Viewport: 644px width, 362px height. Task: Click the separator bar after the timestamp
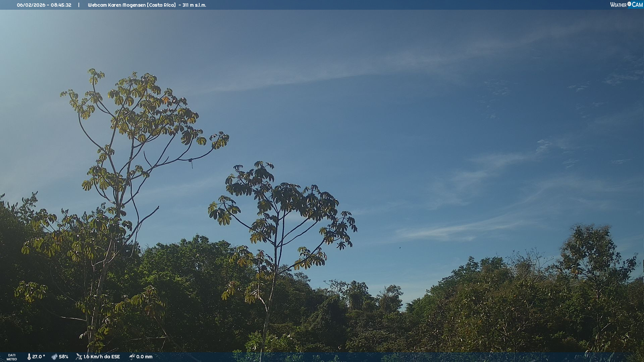(79, 5)
